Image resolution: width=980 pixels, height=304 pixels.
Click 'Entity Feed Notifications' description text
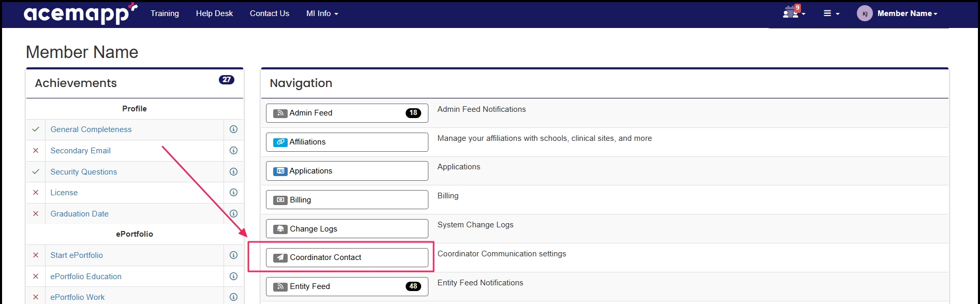point(480,283)
